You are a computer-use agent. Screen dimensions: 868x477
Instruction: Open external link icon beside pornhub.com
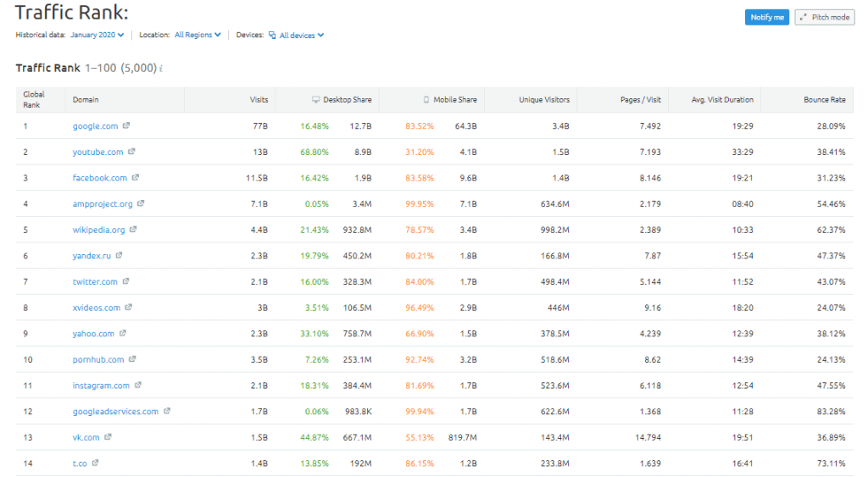click(x=132, y=359)
